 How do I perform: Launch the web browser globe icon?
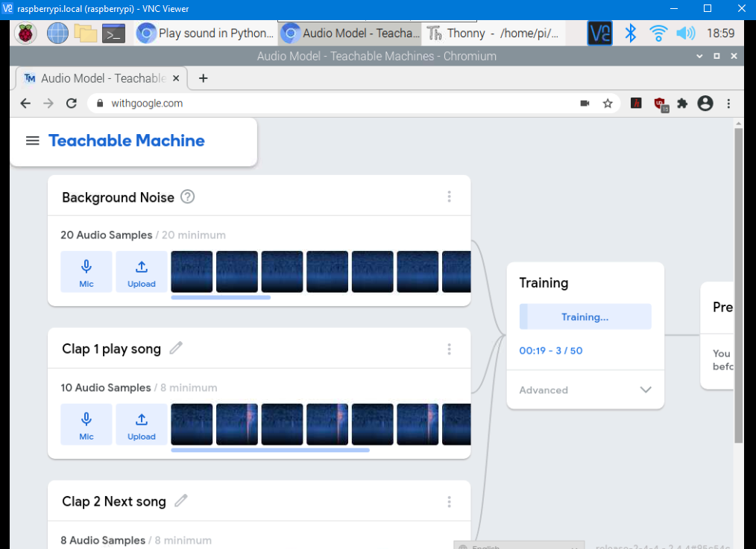[x=57, y=34]
